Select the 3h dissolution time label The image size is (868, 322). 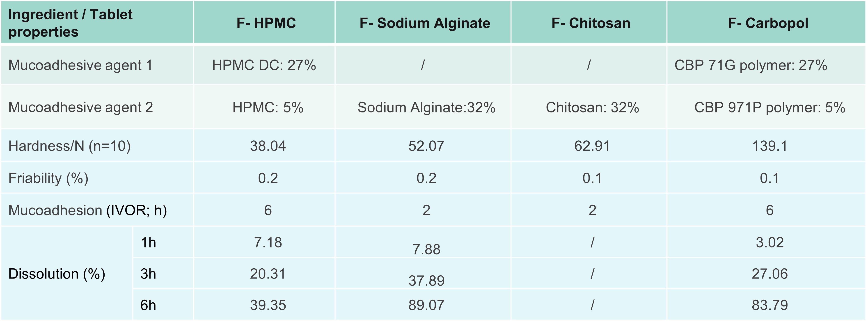148,274
